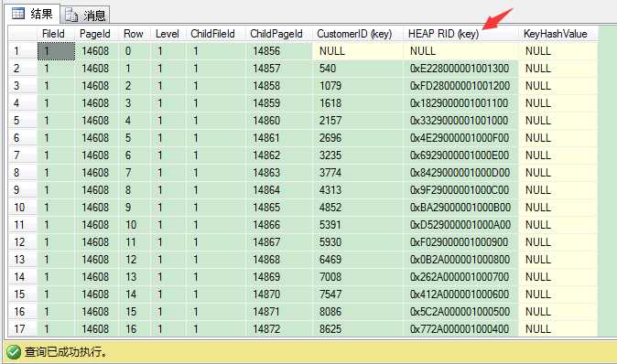Select row header number 5
The width and height of the screenshot is (617, 364).
click(23, 121)
